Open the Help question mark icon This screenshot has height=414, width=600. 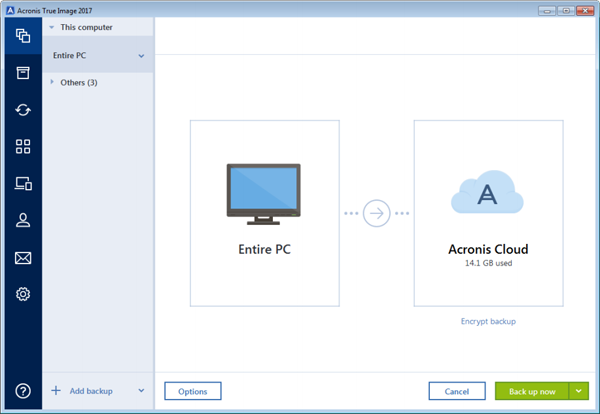coord(21,390)
